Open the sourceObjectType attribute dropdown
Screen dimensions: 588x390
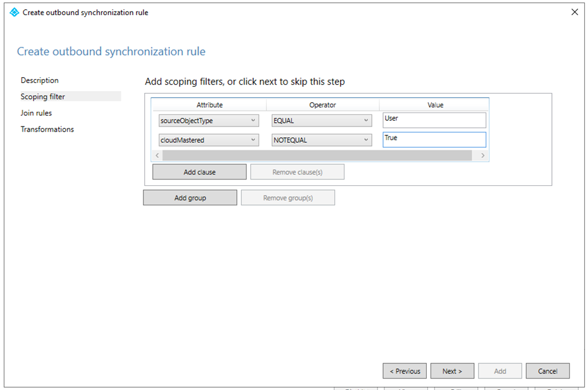[x=208, y=120]
